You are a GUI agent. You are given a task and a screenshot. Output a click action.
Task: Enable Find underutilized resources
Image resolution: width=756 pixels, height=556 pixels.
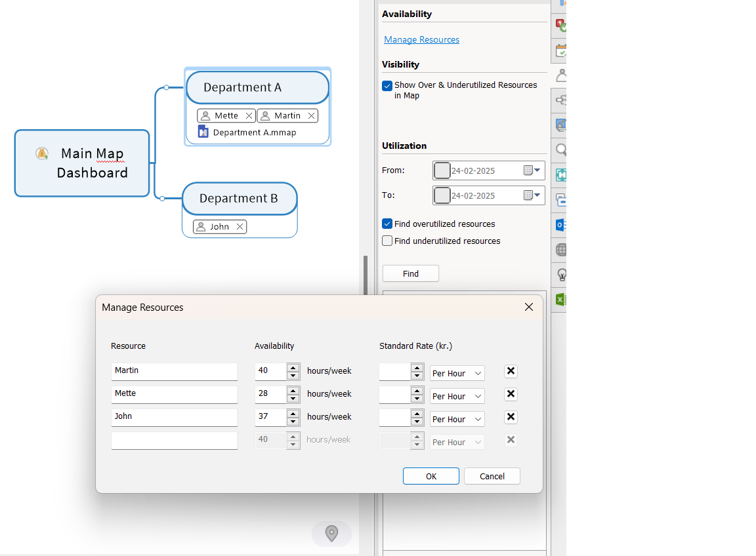point(387,241)
